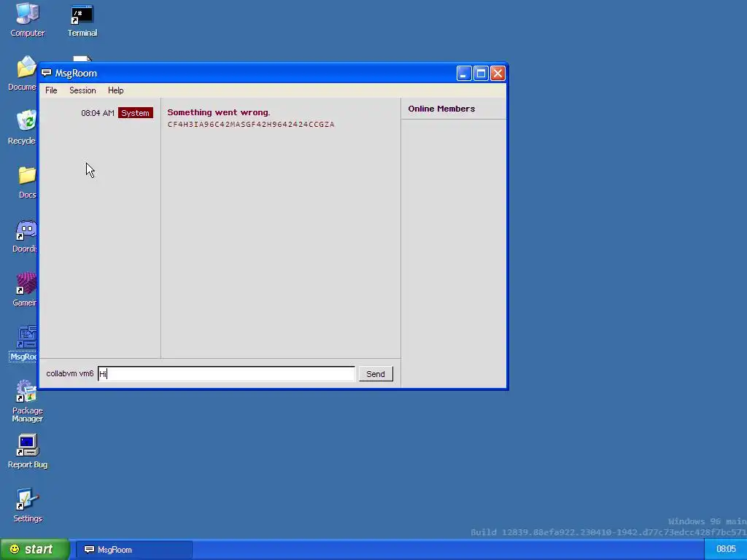Click the Start button
Viewport: 747px width, 560px height.
(x=34, y=550)
